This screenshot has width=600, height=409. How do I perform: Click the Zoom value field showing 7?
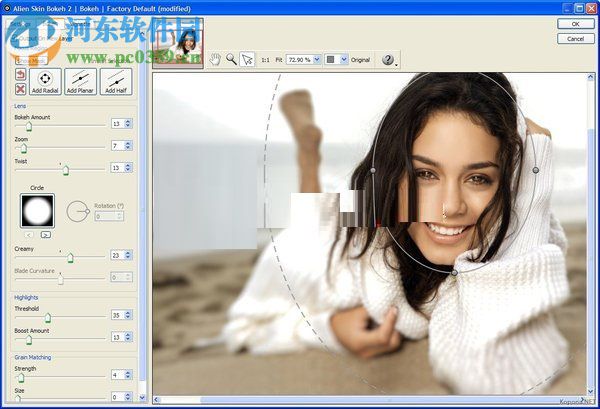tap(117, 145)
